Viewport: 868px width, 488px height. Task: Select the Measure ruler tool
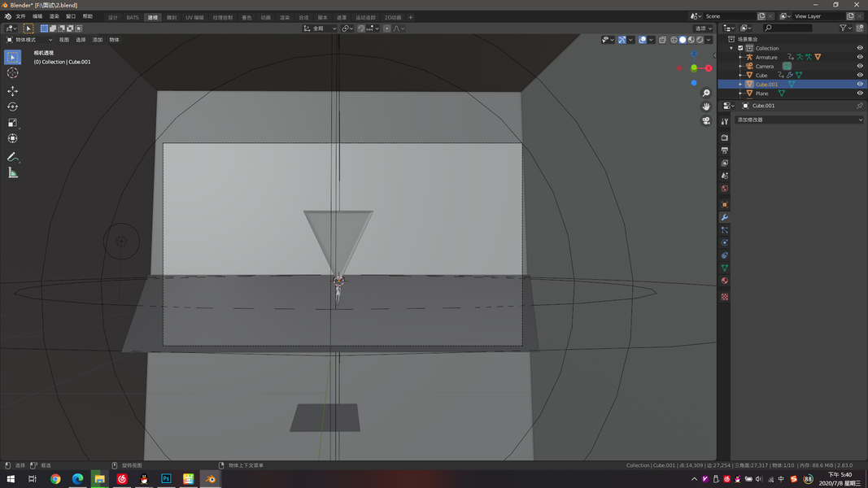(x=13, y=173)
